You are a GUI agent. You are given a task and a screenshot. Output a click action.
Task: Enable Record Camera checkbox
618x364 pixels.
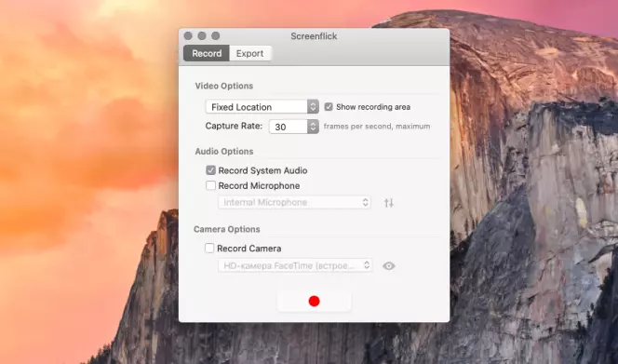[209, 248]
